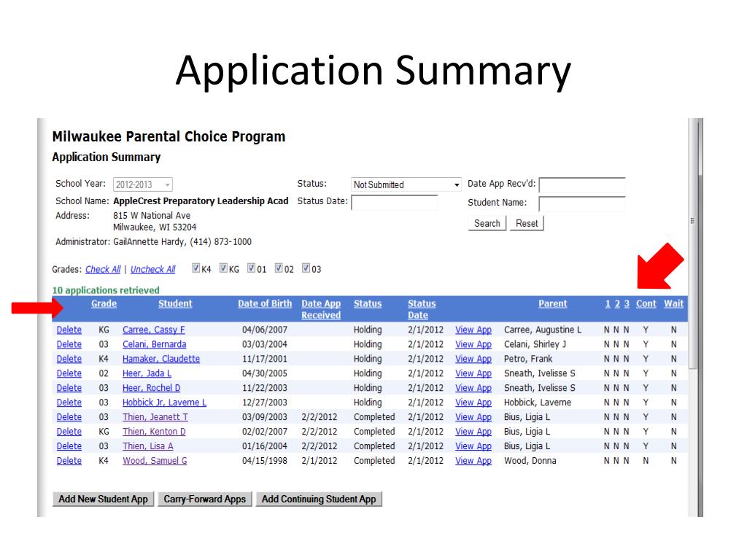747x560 pixels.
Task: Toggle the KG grade checkbox
Action: pyautogui.click(x=223, y=268)
